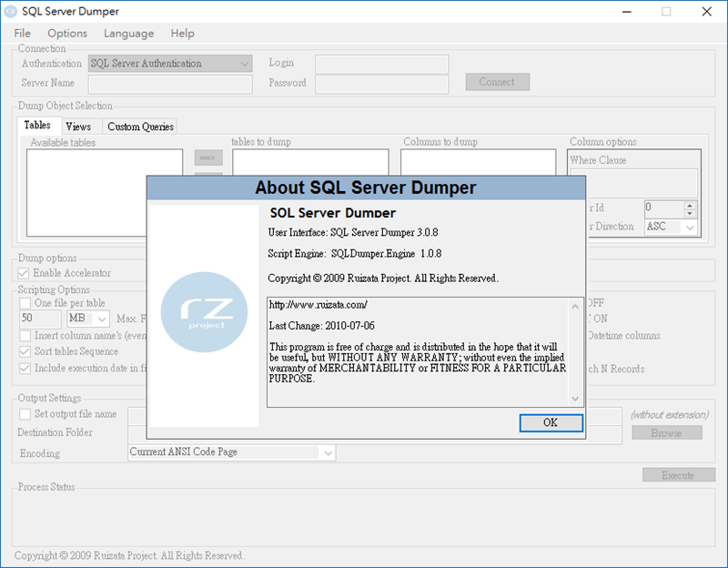Toggle the Set output file name checkbox
This screenshot has width=728, height=568.
coord(25,414)
